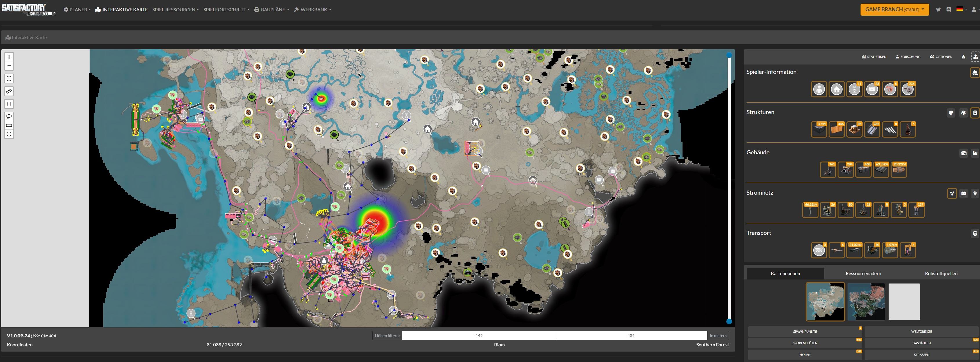Viewport: 980px width, 362px height.
Task: Click the Strukturen light bulb icon
Action: point(963,113)
